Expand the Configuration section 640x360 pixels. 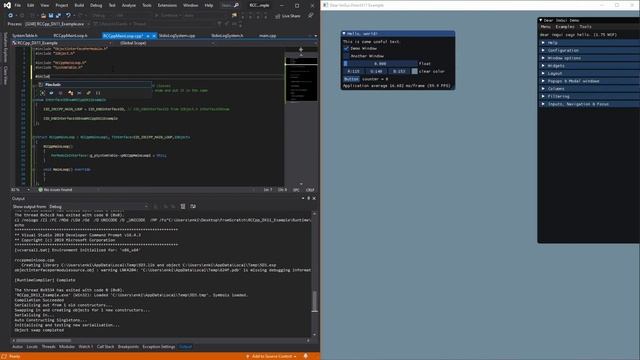589,51
